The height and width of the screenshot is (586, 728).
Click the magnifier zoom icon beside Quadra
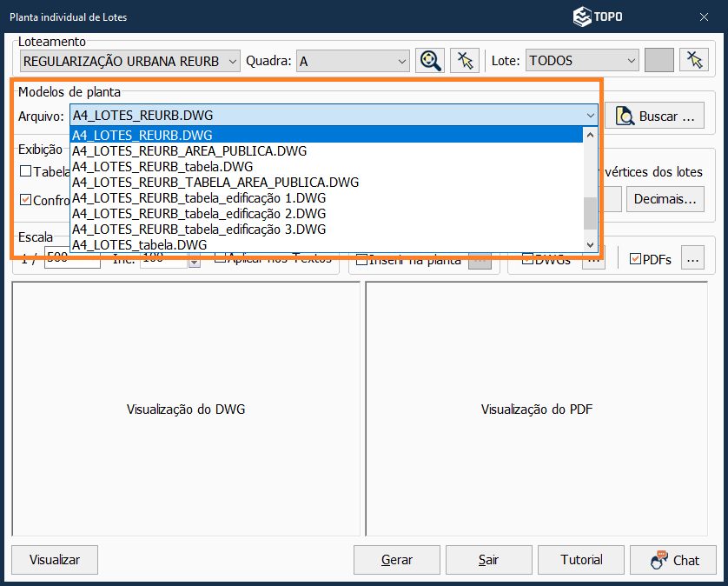click(x=429, y=60)
